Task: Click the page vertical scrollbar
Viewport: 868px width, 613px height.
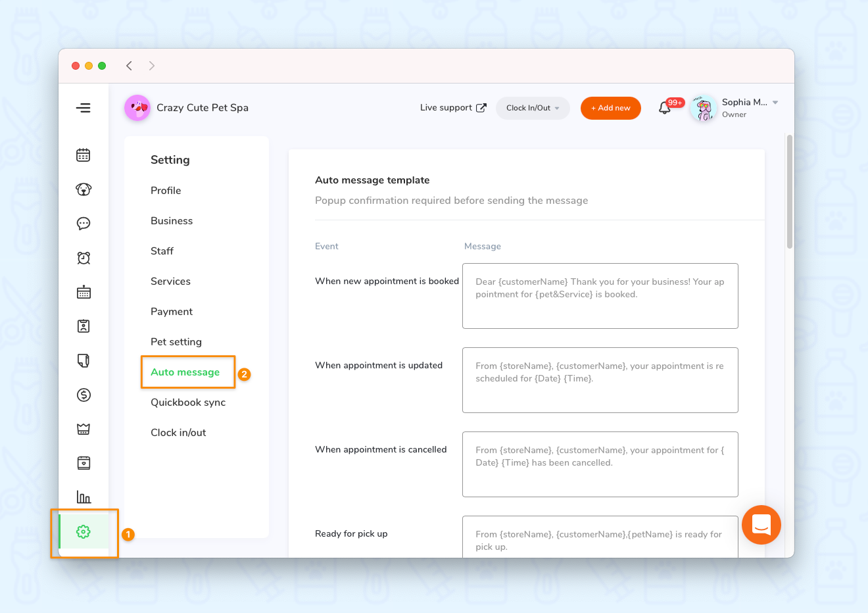Action: (x=790, y=191)
